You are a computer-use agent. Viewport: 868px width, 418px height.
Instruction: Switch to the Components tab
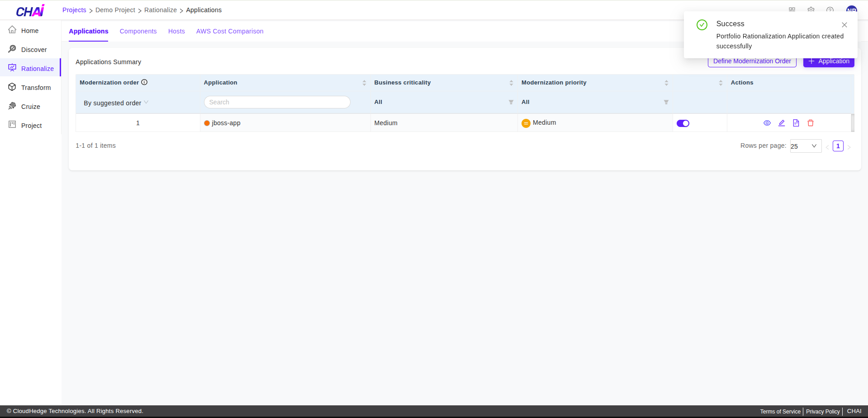[x=138, y=31]
